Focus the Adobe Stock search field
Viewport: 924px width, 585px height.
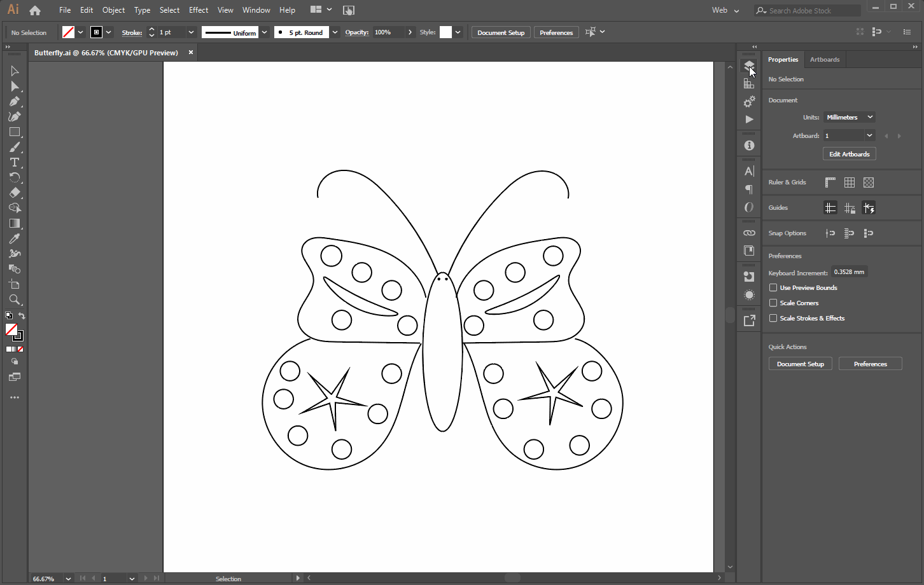[807, 10]
